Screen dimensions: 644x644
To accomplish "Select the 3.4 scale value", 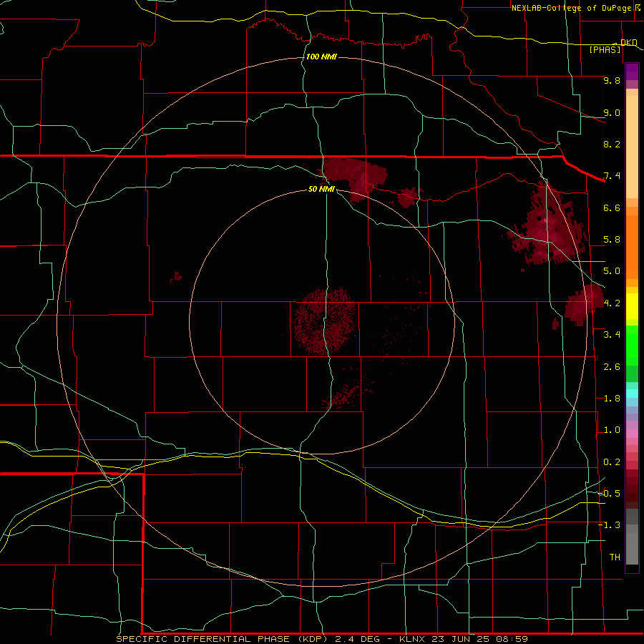I will coord(612,335).
